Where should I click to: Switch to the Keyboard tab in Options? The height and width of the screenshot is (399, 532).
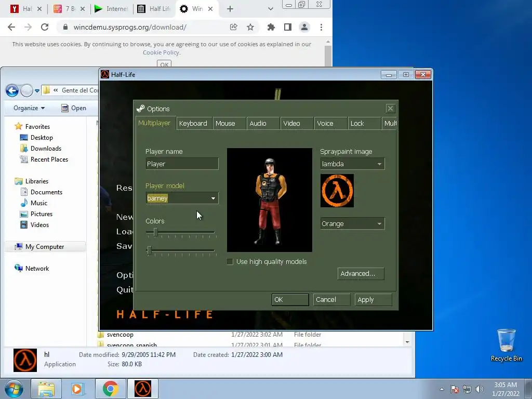193,124
